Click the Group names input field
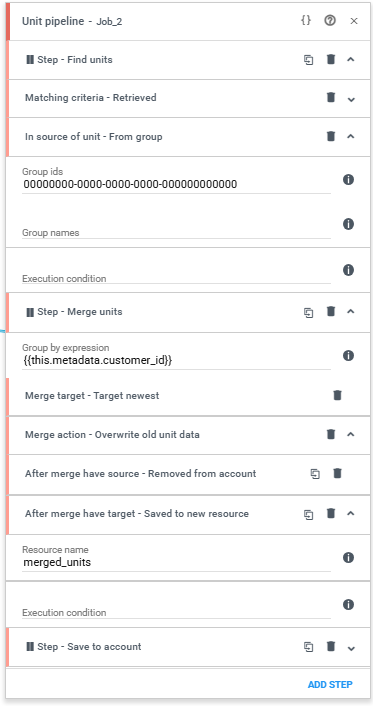 [x=176, y=229]
